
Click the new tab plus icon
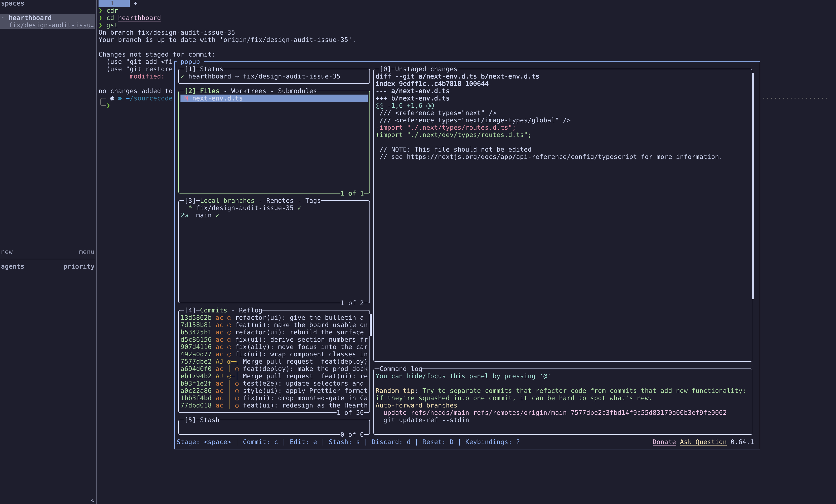tap(135, 3)
